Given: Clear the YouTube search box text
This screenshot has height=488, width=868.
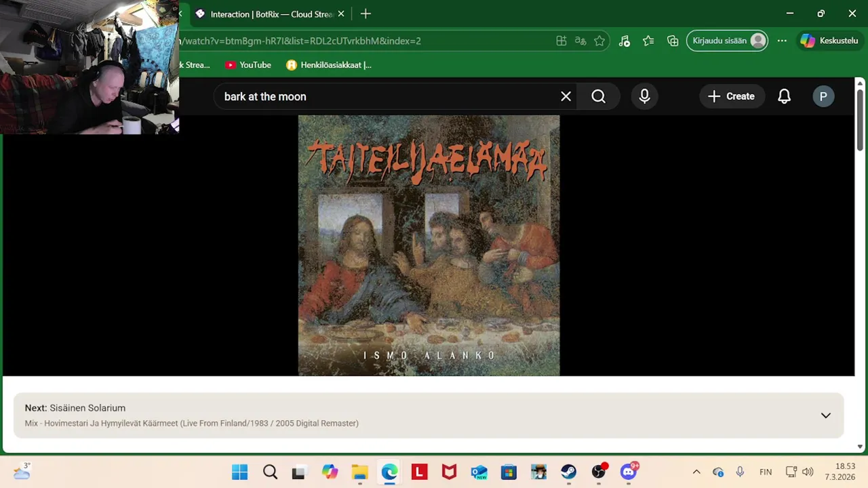Looking at the screenshot, I should point(566,96).
